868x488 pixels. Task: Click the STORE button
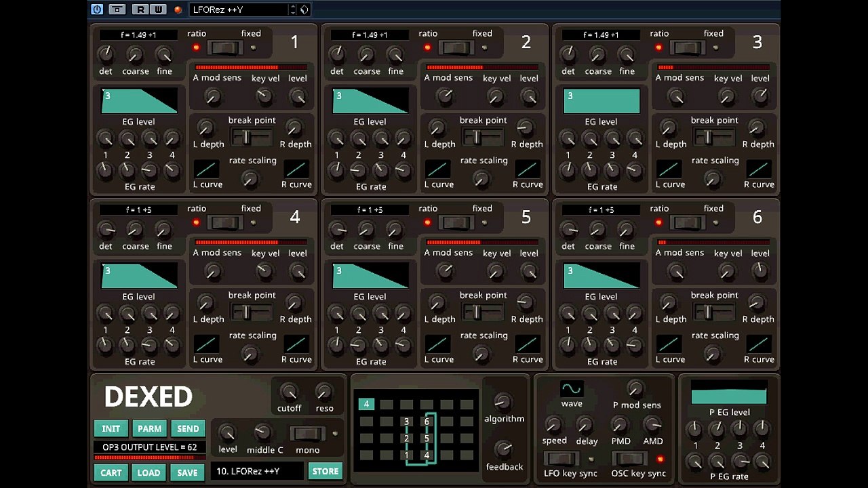pyautogui.click(x=325, y=471)
